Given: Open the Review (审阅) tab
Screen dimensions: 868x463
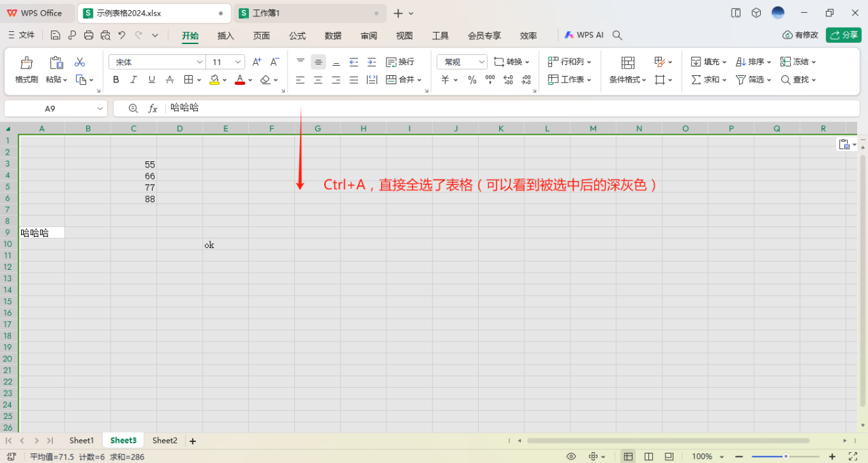Looking at the screenshot, I should (x=369, y=35).
